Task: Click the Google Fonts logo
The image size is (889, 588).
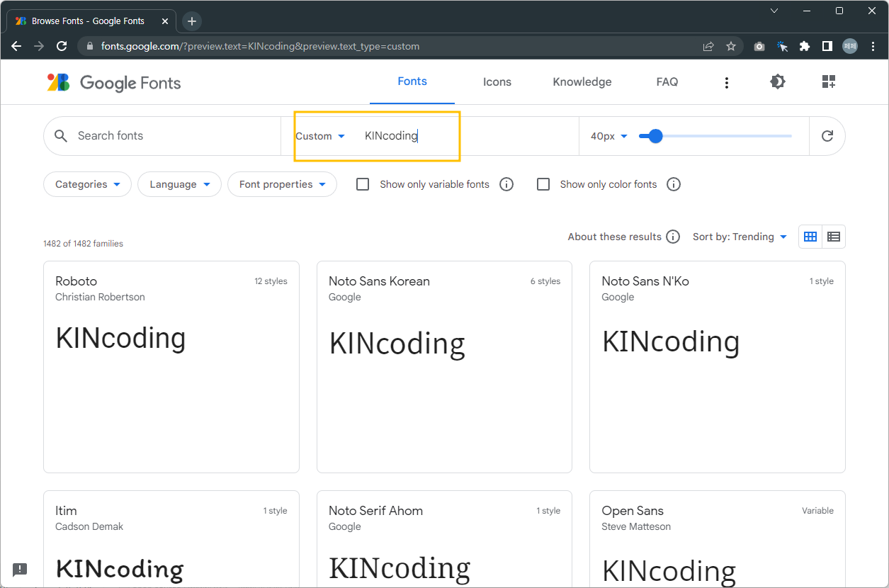Action: click(114, 83)
